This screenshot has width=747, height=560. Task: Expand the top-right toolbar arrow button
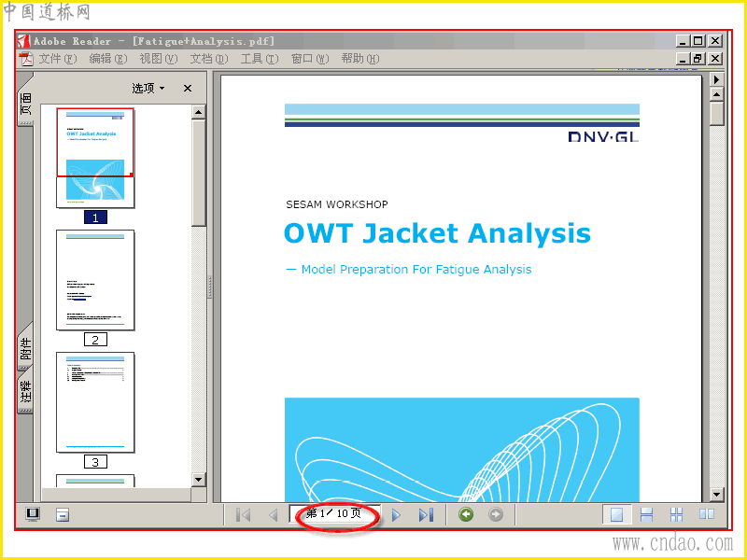click(716, 79)
